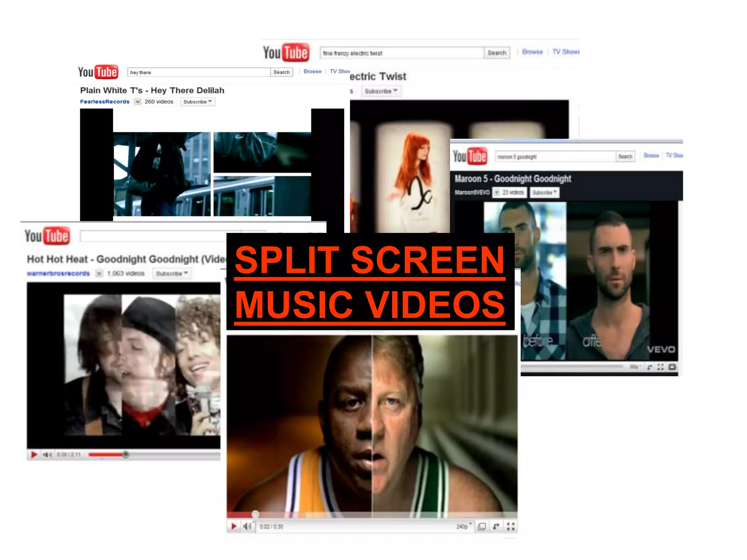Click expand-size arrows icon on Maroon 5 player

[x=649, y=367]
